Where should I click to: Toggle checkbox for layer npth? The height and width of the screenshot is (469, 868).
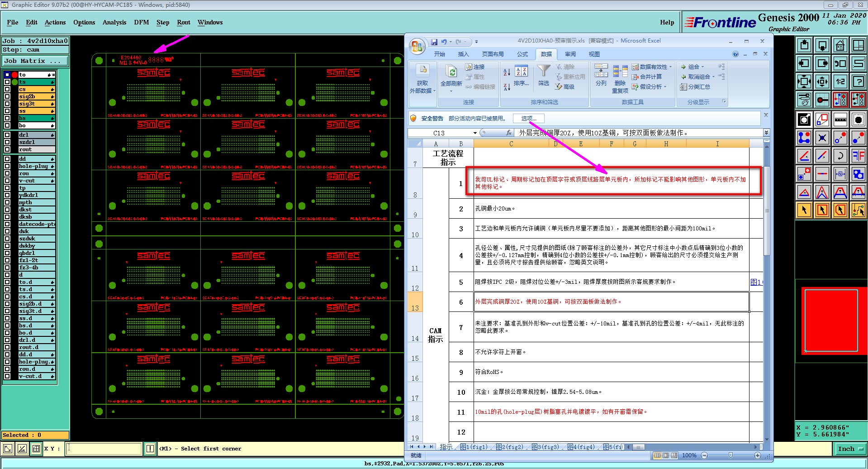pos(7,202)
